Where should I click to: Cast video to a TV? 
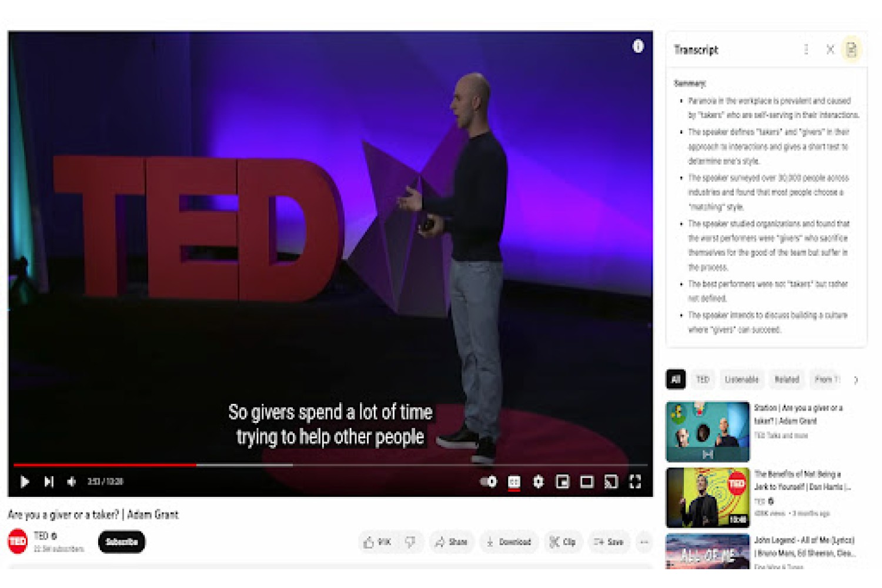(611, 482)
